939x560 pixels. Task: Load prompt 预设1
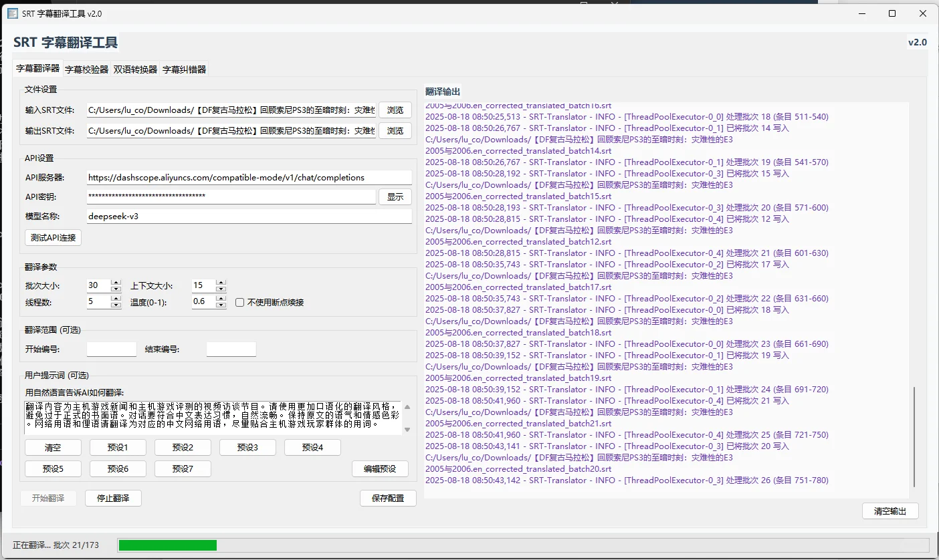(x=118, y=447)
